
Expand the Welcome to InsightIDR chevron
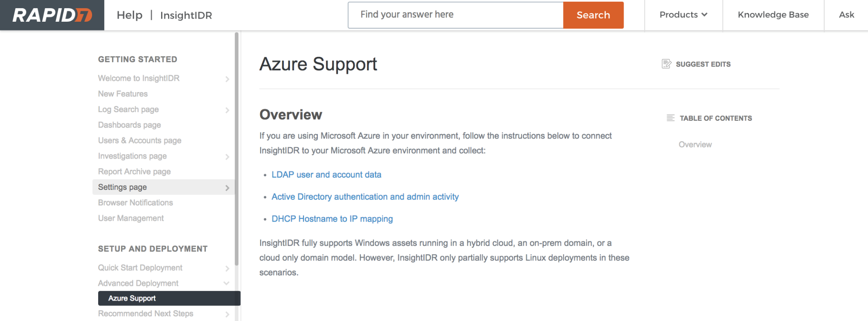point(227,79)
